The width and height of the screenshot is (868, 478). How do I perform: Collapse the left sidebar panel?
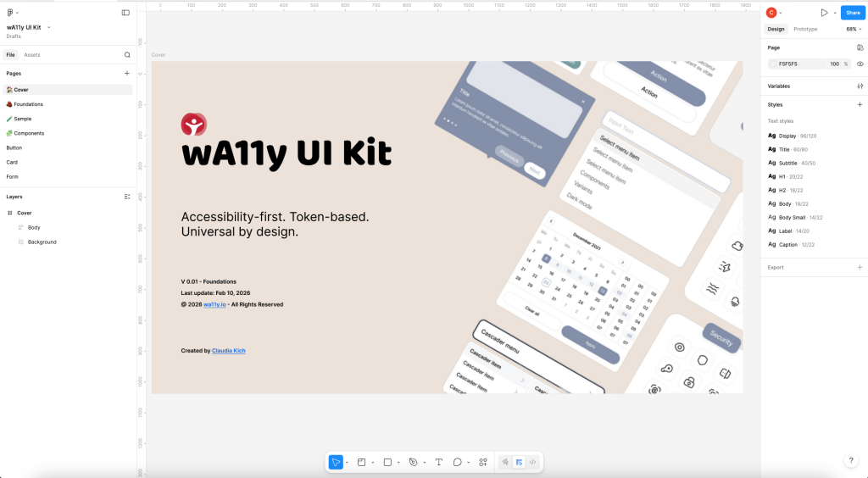[x=125, y=13]
